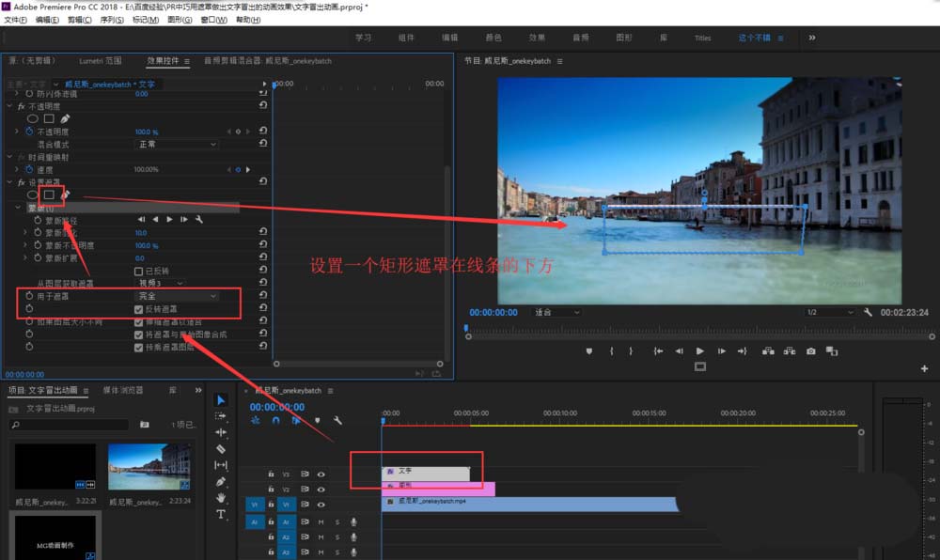This screenshot has width=940, height=560.
Task: Select the Razor tool
Action: (221, 448)
